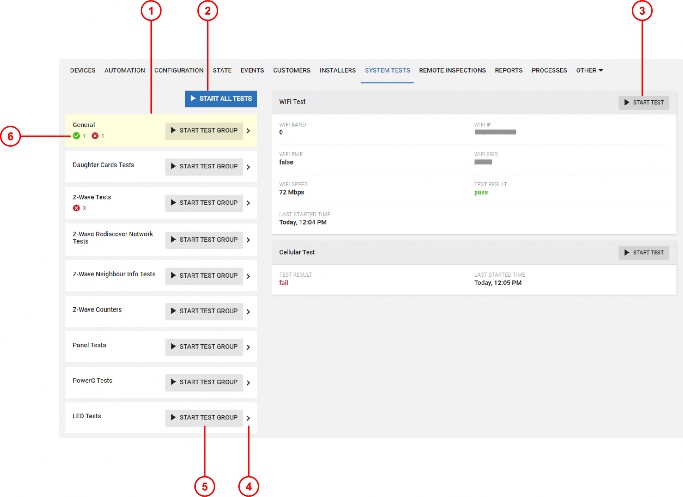Click Cellular last started time Today 12:05 PM
Screen dimensions: 683x497
coord(498,283)
